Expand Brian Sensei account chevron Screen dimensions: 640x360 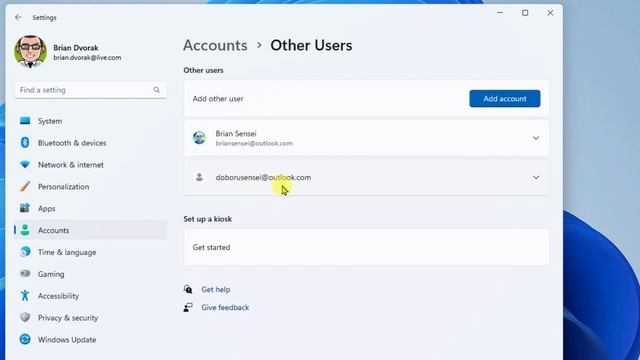536,138
